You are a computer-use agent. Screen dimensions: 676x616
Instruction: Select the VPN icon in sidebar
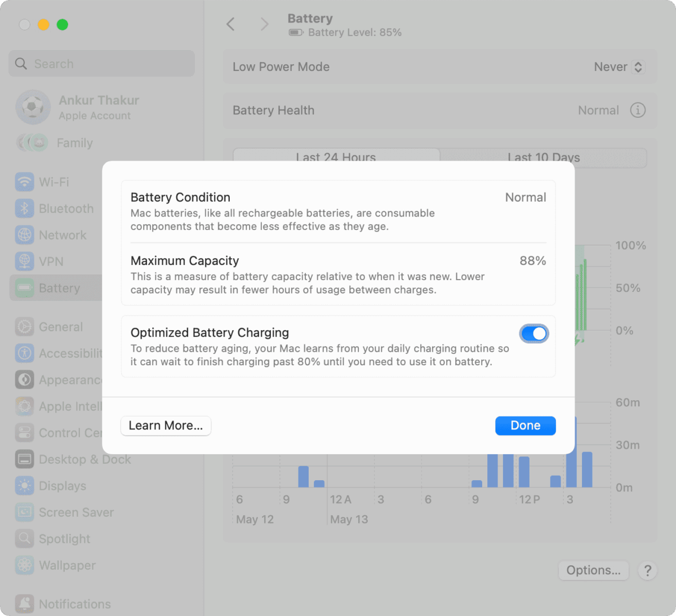coord(25,262)
